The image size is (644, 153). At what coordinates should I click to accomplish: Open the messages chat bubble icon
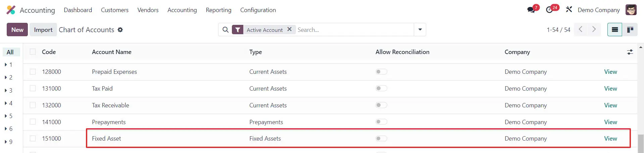click(x=531, y=10)
